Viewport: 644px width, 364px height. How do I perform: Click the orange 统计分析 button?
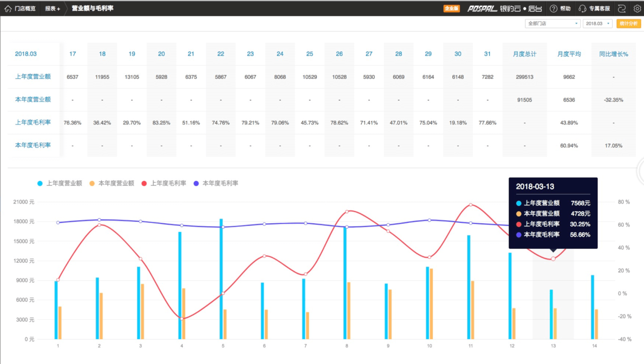(628, 24)
